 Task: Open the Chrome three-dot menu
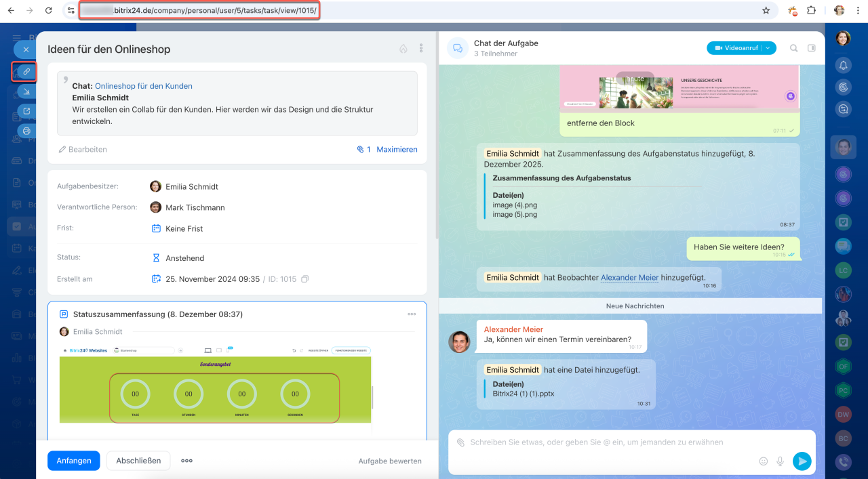point(858,10)
